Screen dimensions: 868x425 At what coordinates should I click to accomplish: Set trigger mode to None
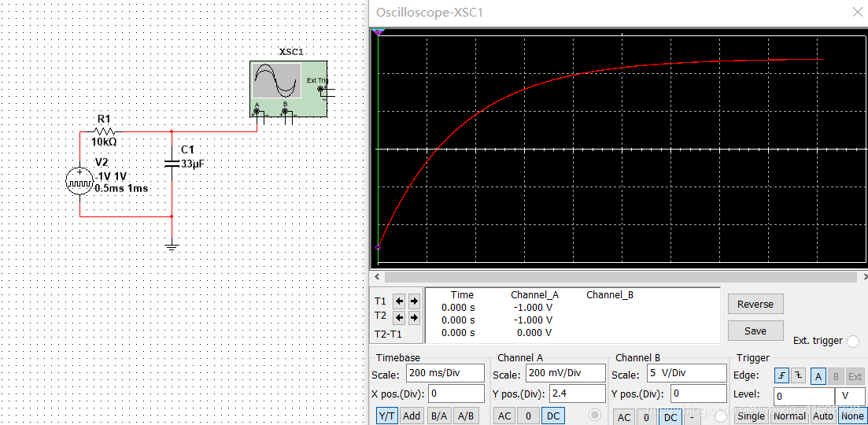(852, 416)
